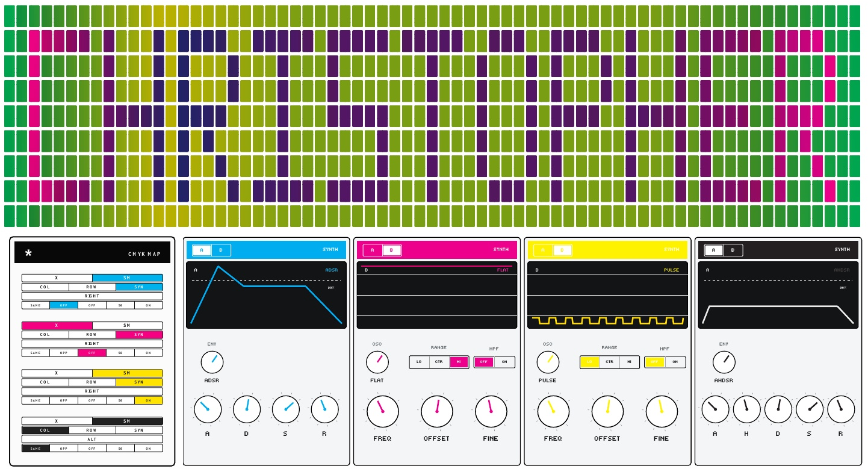Click the FREQ knob in the yellow panel
Image resolution: width=868 pixels, height=469 pixels.
(553, 412)
